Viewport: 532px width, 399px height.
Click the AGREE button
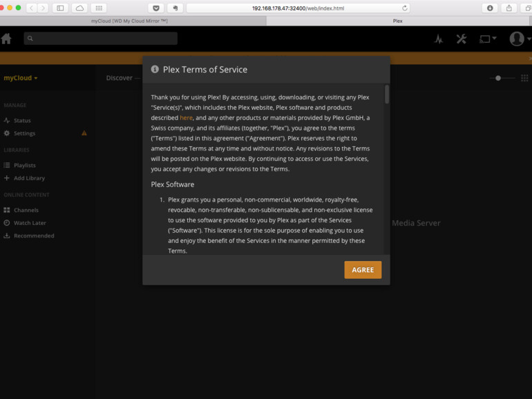363,270
